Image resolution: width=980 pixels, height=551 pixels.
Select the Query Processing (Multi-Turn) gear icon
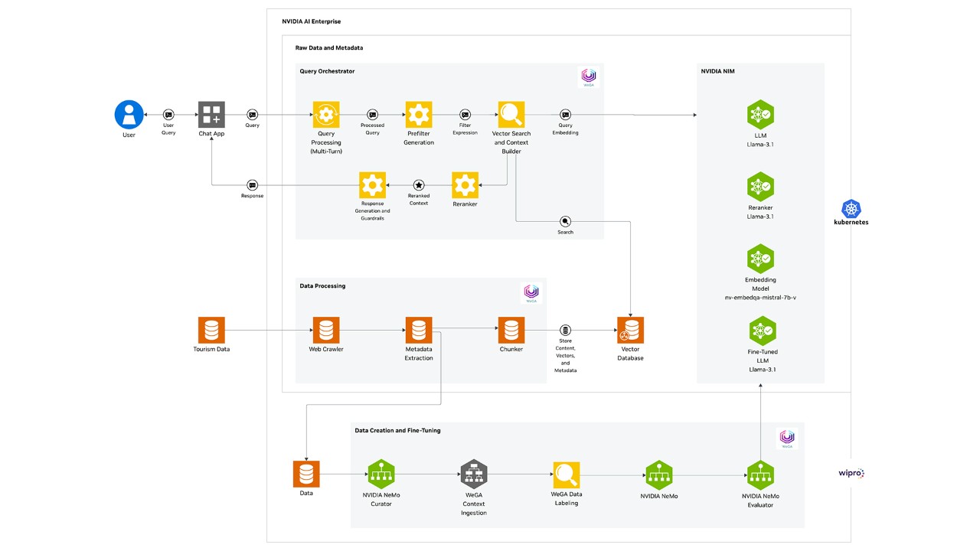tap(326, 113)
